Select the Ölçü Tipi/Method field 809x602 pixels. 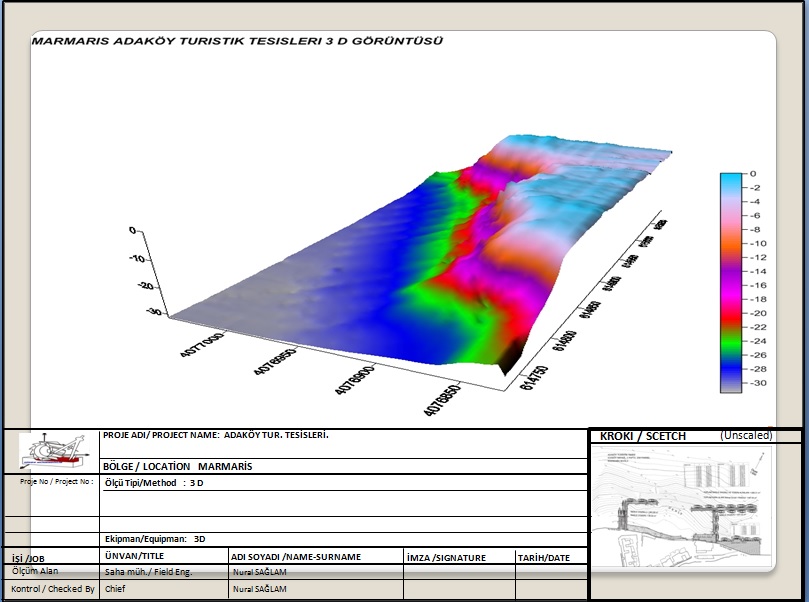point(155,483)
